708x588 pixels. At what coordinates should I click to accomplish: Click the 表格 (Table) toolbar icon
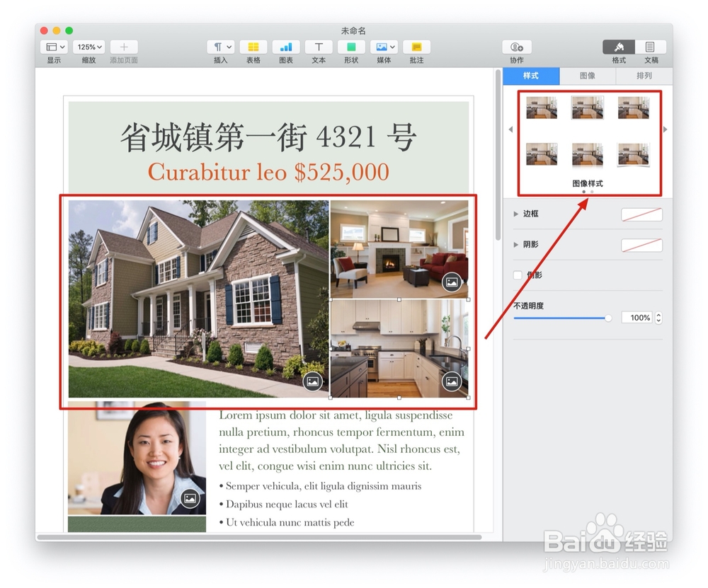coord(253,47)
